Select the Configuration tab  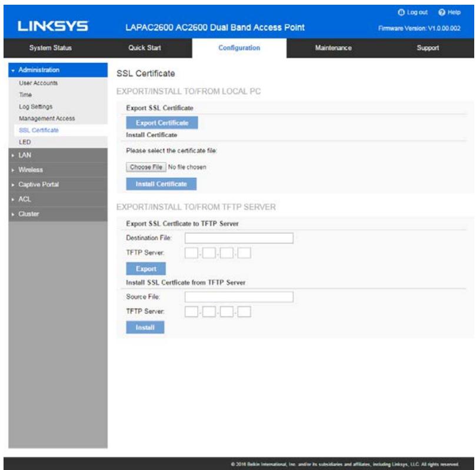(x=239, y=48)
